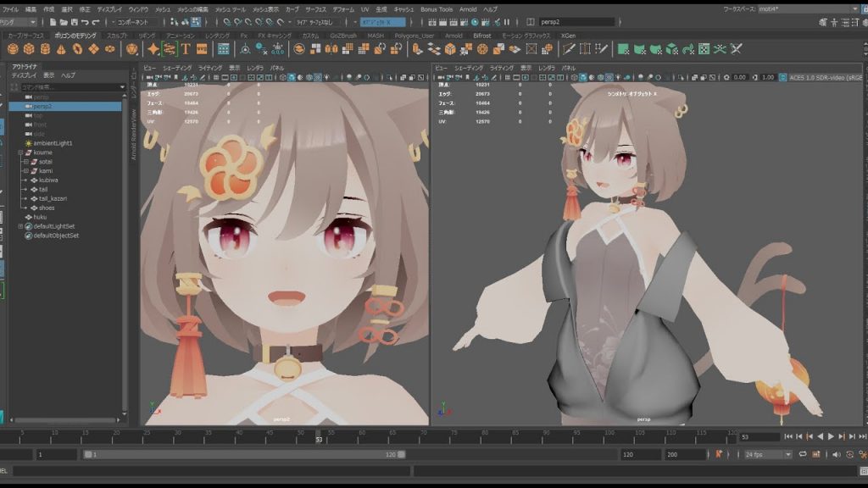Click the SVG tool shelf icon
This screenshot has width=868, height=488.
(202, 49)
